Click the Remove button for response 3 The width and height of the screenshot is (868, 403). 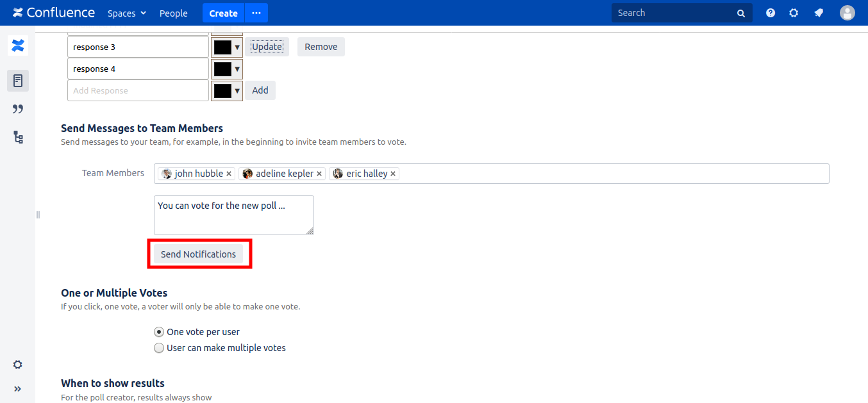click(x=321, y=47)
